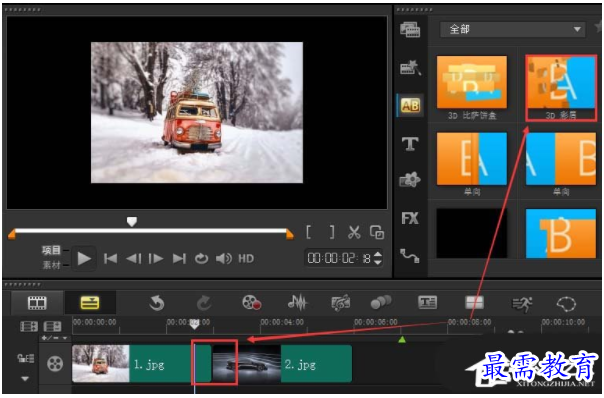Open the Graphic library icon
The image size is (604, 398).
pos(410,180)
